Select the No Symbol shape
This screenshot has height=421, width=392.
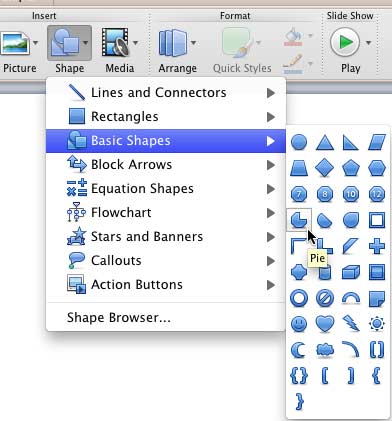[325, 298]
